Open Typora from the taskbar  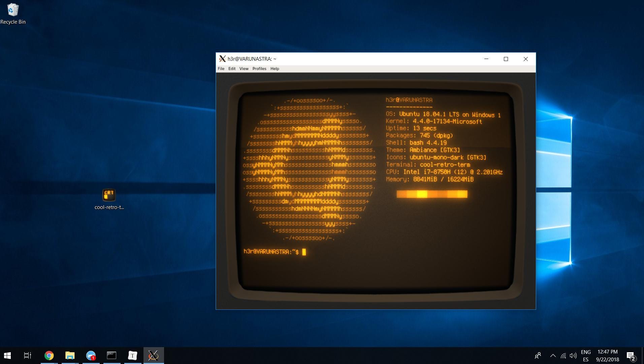[132, 355]
